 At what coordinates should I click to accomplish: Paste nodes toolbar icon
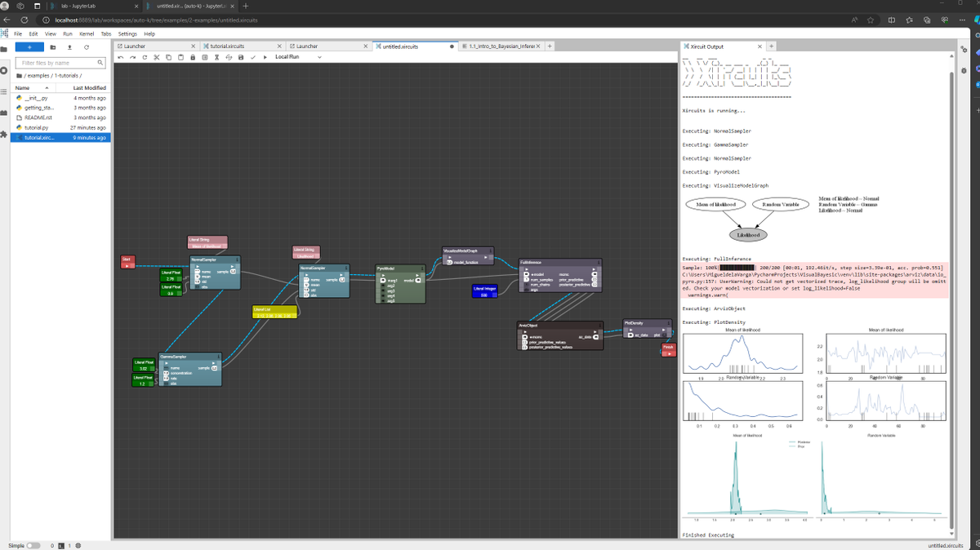pos(180,57)
